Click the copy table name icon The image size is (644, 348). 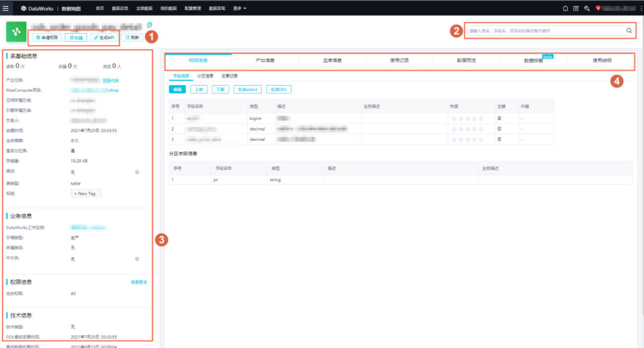(x=149, y=25)
